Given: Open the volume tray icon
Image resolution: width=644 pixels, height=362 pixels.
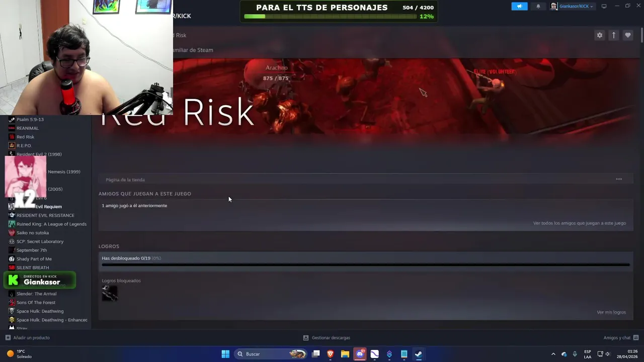Looking at the screenshot, I should [x=608, y=354].
